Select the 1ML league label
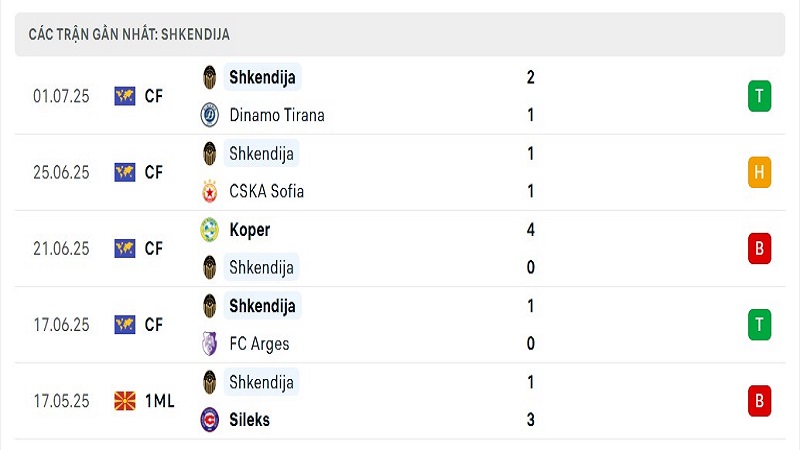Viewport: 800px width, 450px height. point(159,401)
